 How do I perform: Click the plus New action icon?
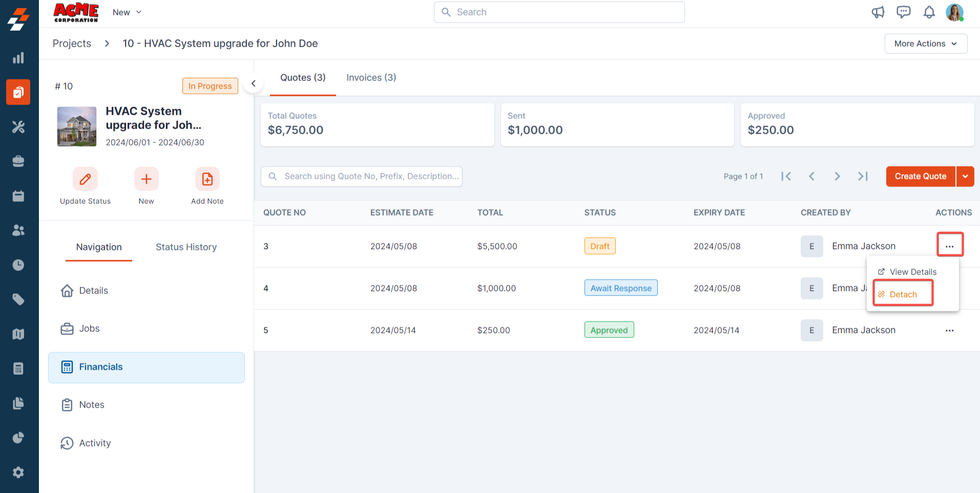(146, 179)
